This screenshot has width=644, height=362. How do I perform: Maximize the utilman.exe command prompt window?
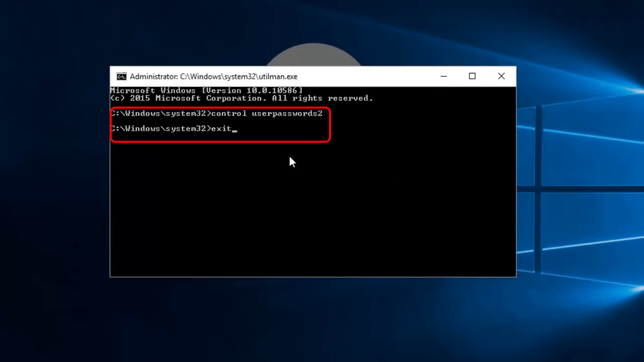tap(472, 76)
